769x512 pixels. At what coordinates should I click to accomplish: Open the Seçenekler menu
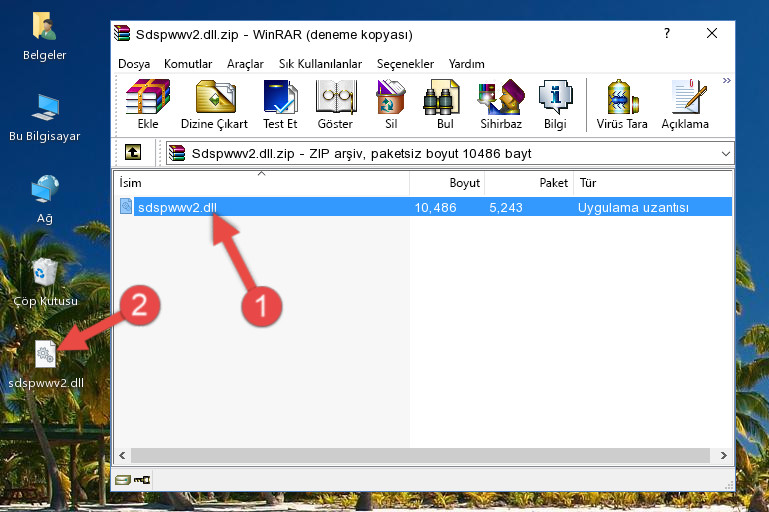pos(405,64)
